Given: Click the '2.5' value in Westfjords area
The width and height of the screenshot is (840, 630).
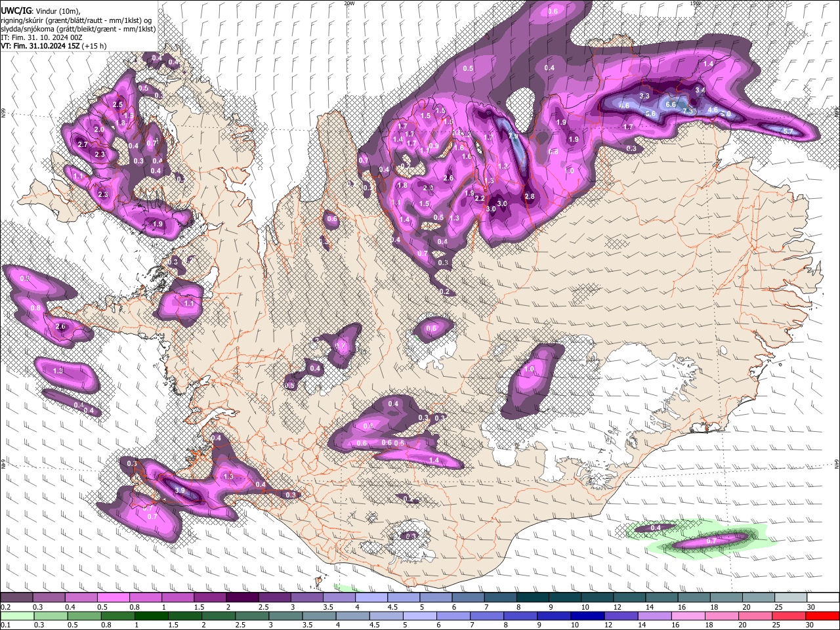Looking at the screenshot, I should tap(118, 104).
